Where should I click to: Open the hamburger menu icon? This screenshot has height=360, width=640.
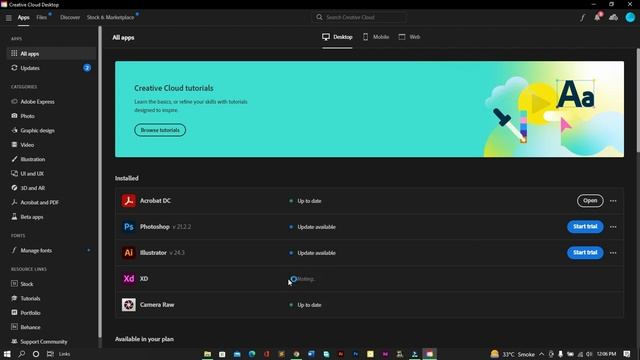9,18
